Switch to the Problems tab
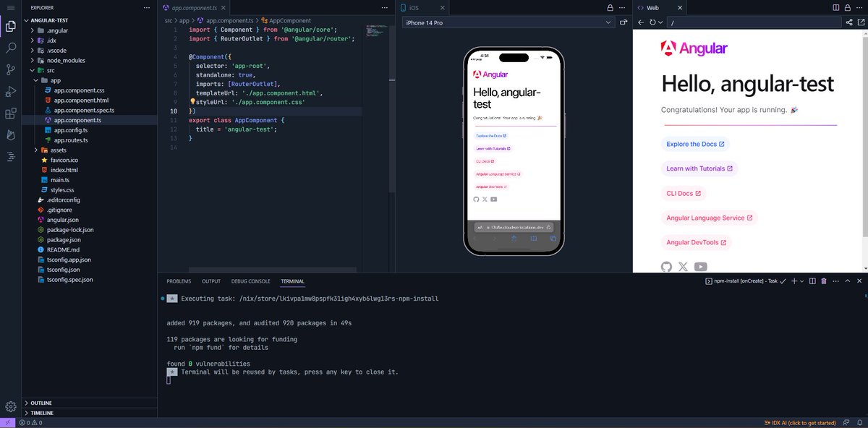The image size is (868, 428). [179, 281]
